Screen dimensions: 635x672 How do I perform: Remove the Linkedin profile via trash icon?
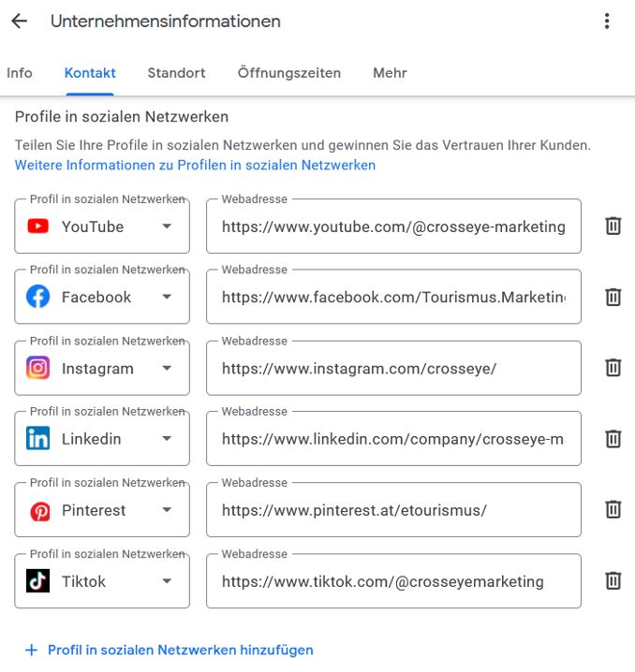coord(613,438)
